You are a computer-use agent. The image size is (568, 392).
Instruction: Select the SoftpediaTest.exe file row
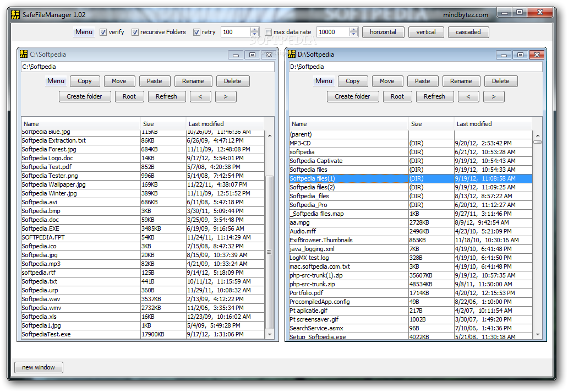[x=143, y=334]
